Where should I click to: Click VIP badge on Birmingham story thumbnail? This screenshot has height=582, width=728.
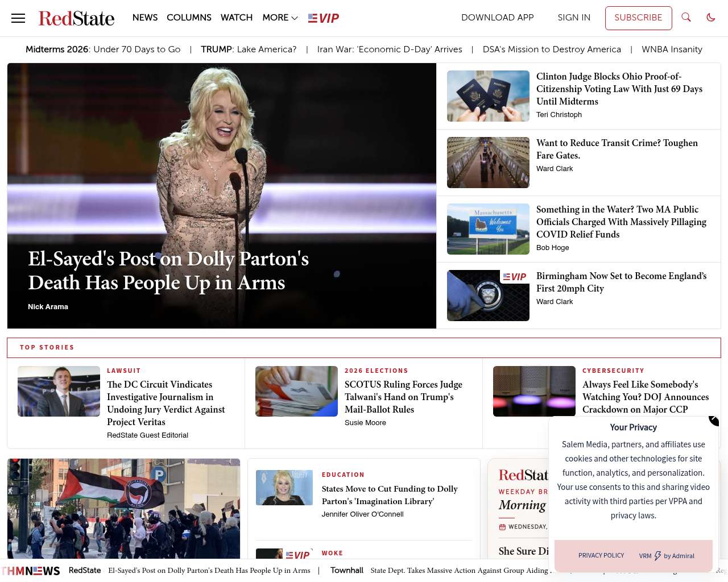pos(515,277)
